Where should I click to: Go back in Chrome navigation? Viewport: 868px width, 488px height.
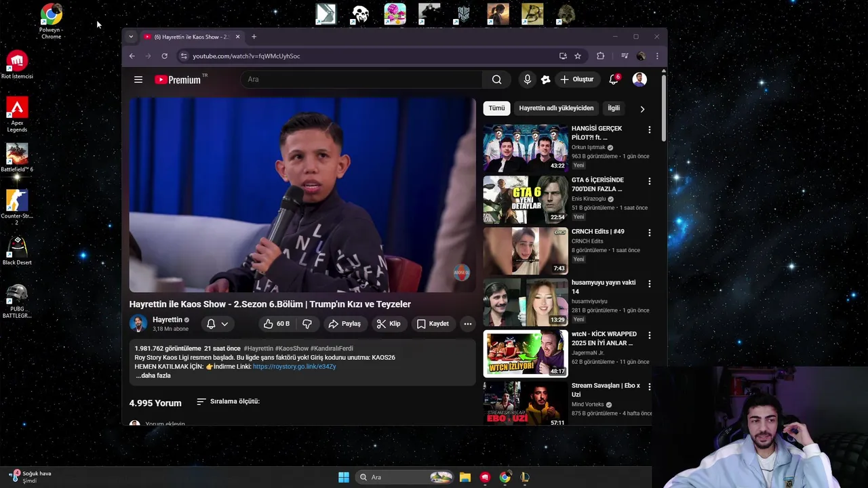click(132, 56)
